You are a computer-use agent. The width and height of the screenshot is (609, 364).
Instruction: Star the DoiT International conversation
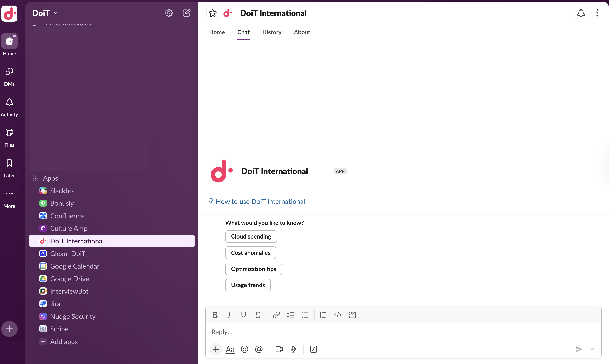point(212,13)
